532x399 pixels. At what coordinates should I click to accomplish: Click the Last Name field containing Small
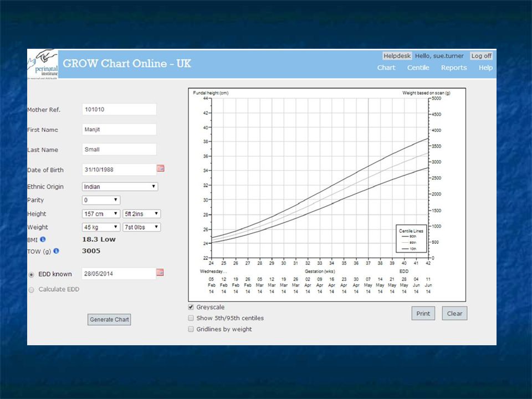coord(119,149)
